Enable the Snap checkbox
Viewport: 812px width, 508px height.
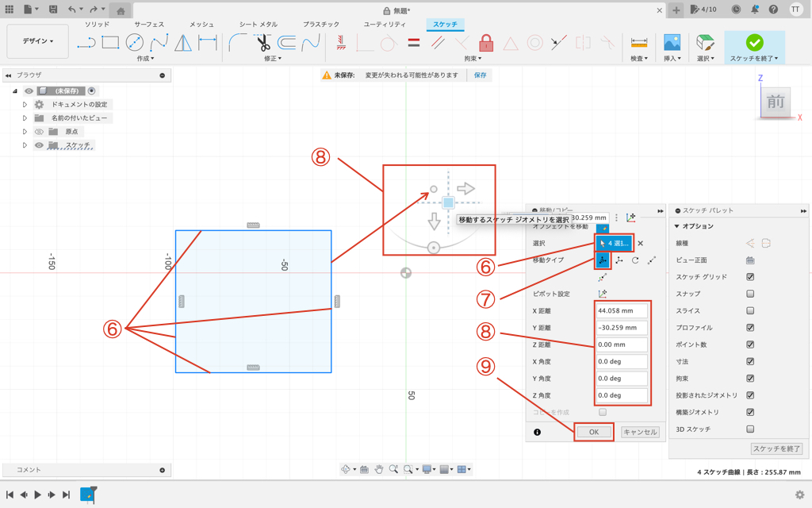(750, 294)
